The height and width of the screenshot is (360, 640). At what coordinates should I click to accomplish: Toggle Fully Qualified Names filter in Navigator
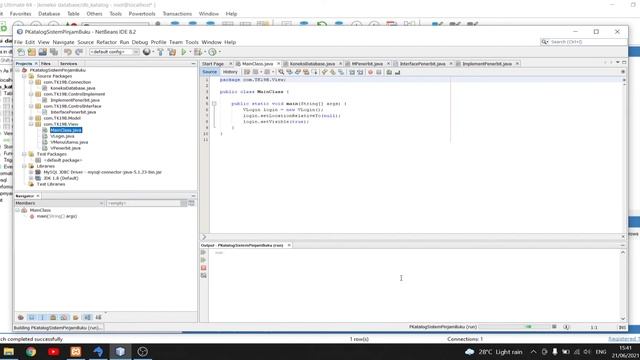pos(76,317)
